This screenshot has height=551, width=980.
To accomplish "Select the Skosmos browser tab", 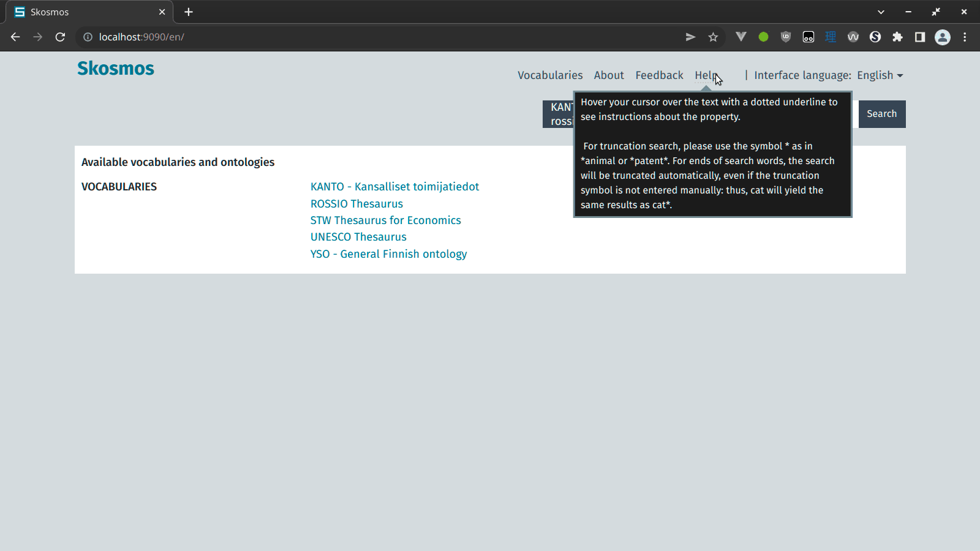I will [89, 12].
